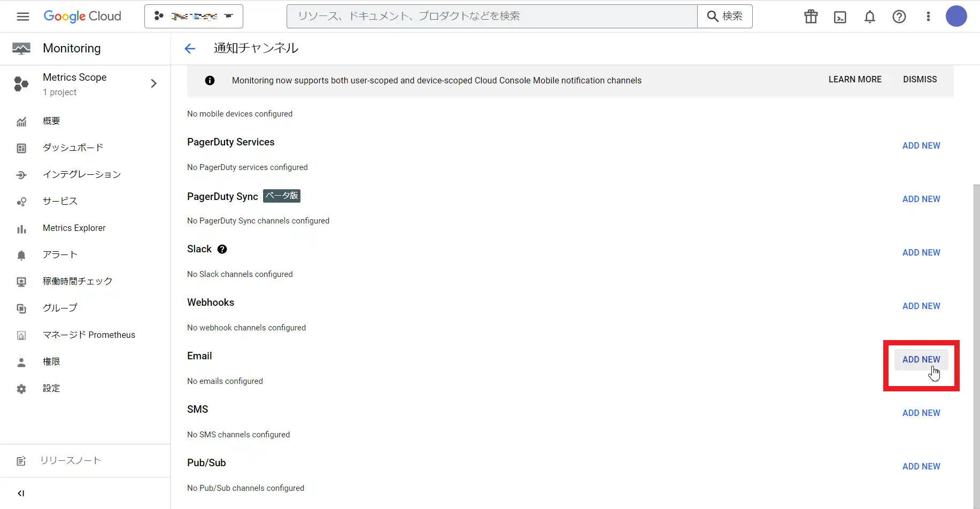Add new Slack channel
Image resolution: width=980 pixels, height=509 pixels.
click(x=921, y=252)
